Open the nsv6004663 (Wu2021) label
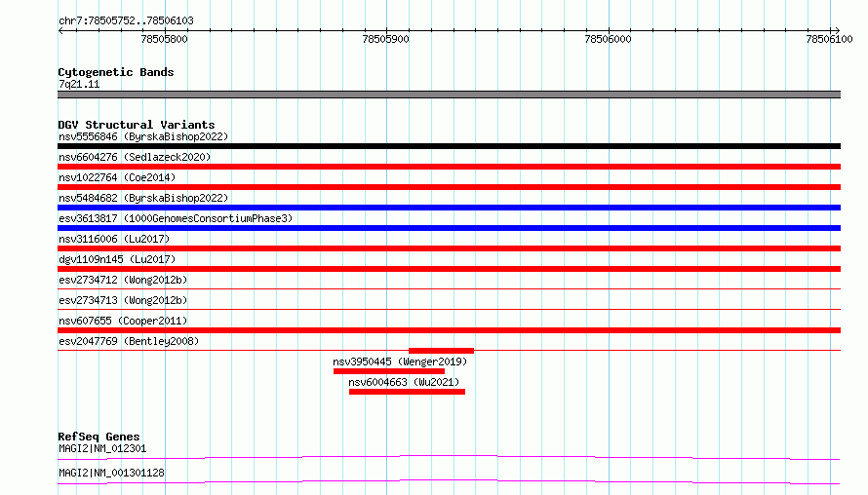 [x=404, y=382]
